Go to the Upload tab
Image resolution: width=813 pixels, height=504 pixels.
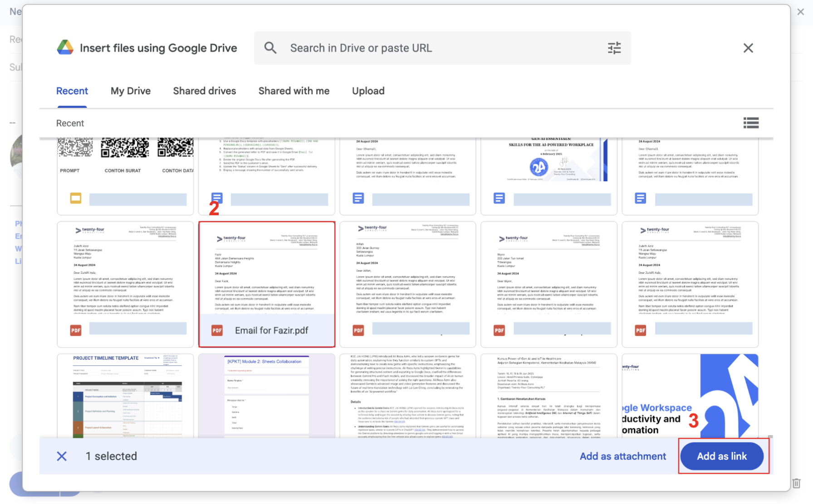368,91
